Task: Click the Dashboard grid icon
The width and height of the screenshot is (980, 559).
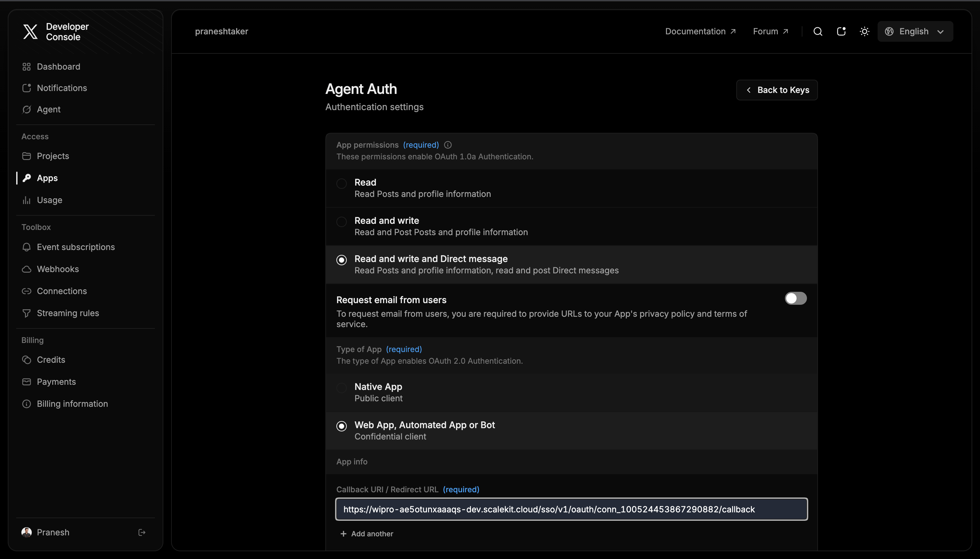Action: tap(27, 67)
